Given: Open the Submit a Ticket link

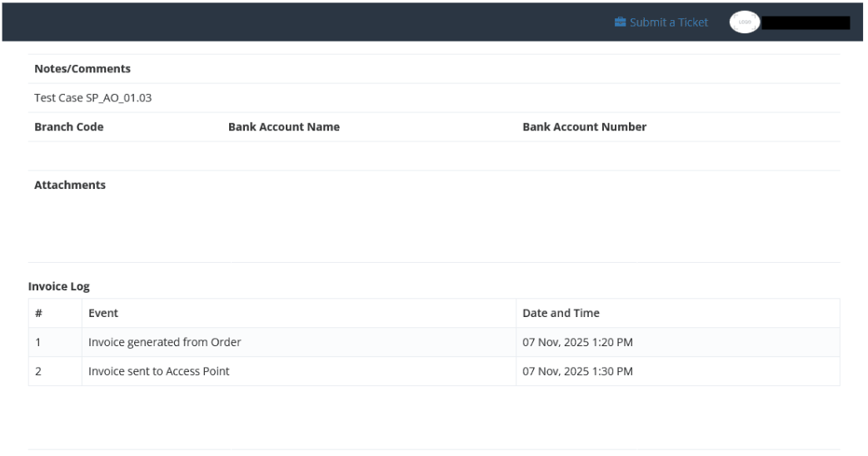Looking at the screenshot, I should pos(668,22).
